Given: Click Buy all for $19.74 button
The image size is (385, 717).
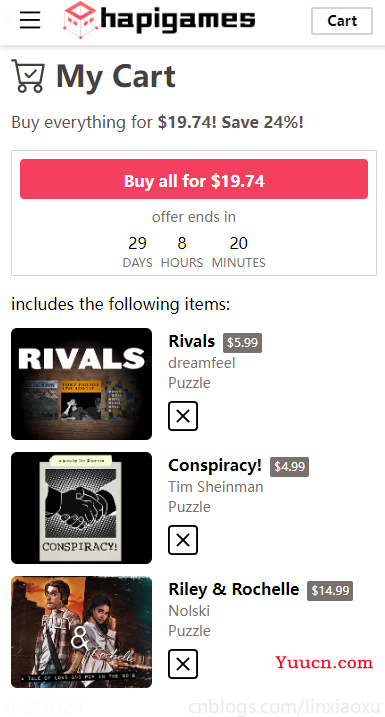Looking at the screenshot, I should (x=194, y=179).
